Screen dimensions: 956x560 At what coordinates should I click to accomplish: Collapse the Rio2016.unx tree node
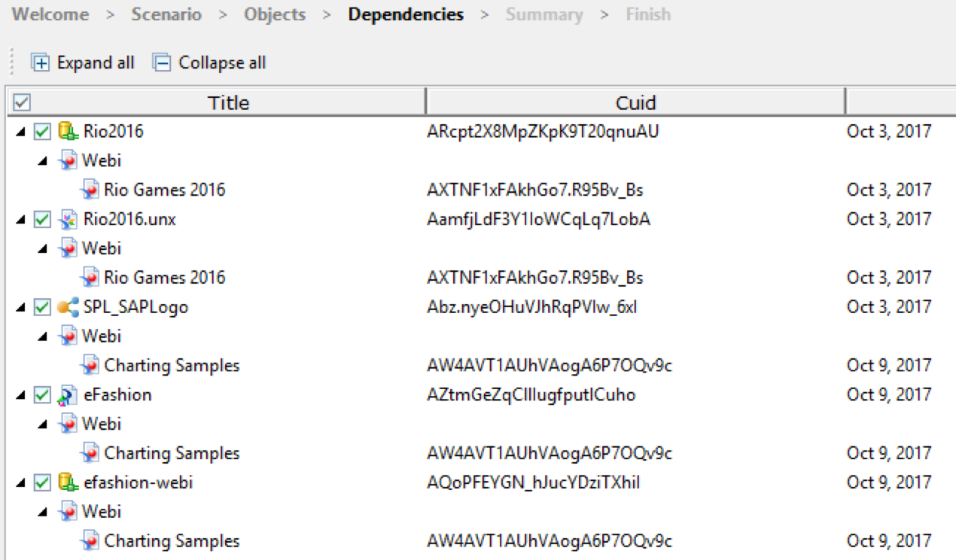(x=21, y=220)
